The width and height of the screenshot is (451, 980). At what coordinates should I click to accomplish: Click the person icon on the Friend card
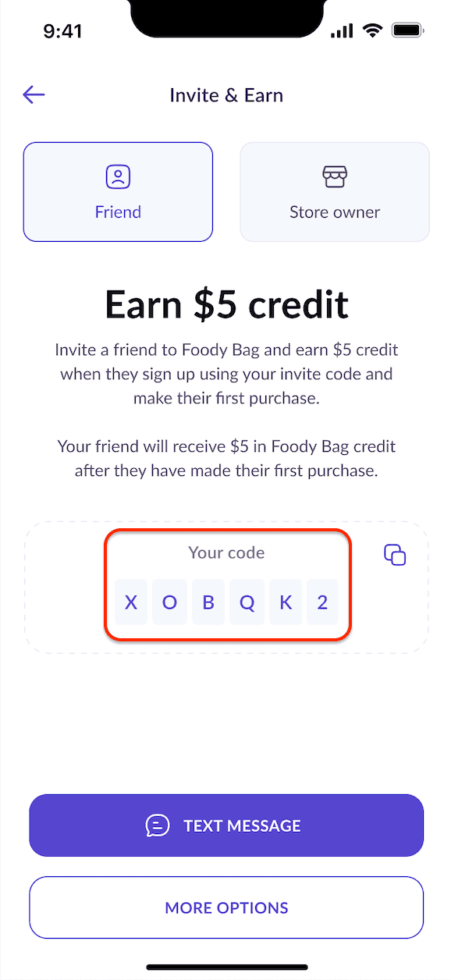[118, 176]
